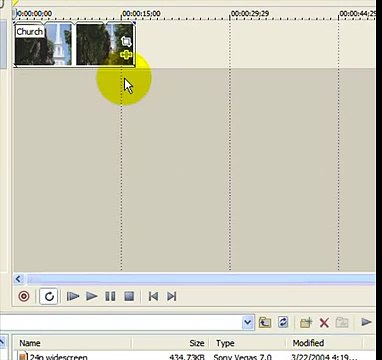Click the timeline ruler at 00:00:15;00
Viewport: 382px width, 360px height.
[141, 14]
